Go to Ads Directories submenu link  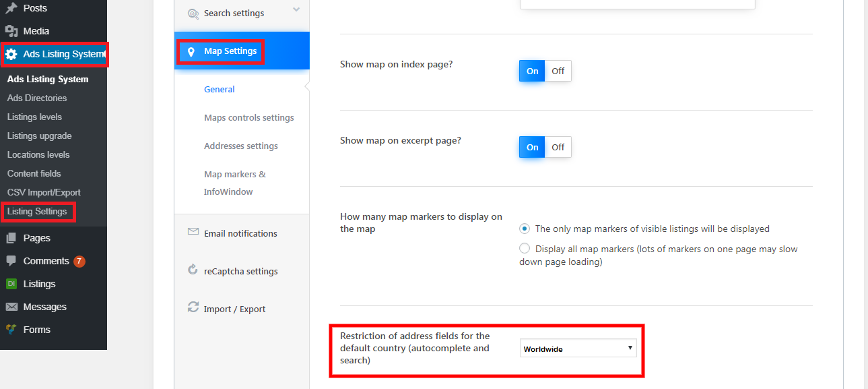(37, 98)
